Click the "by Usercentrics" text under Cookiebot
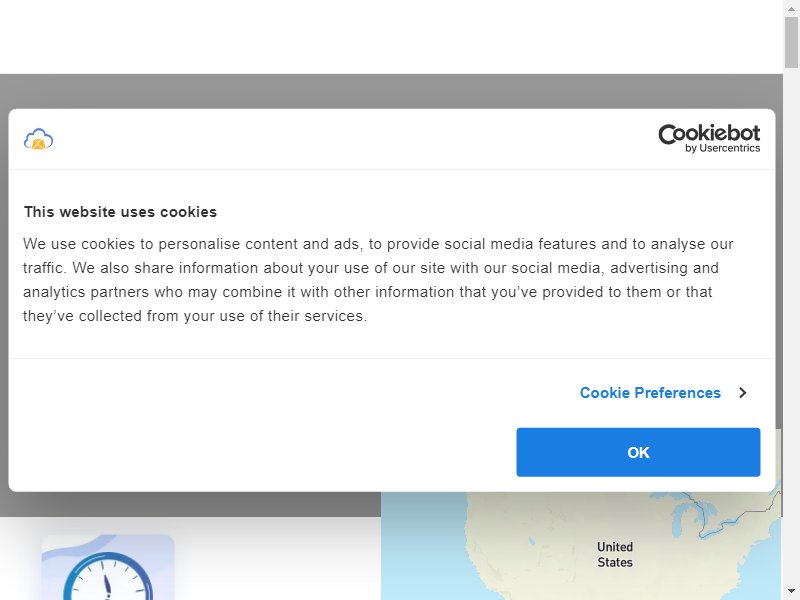 coord(722,148)
